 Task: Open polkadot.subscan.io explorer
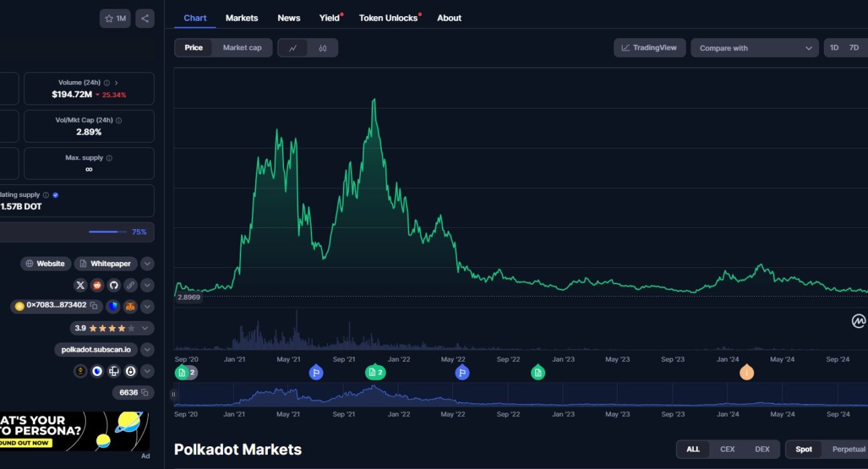(x=96, y=350)
